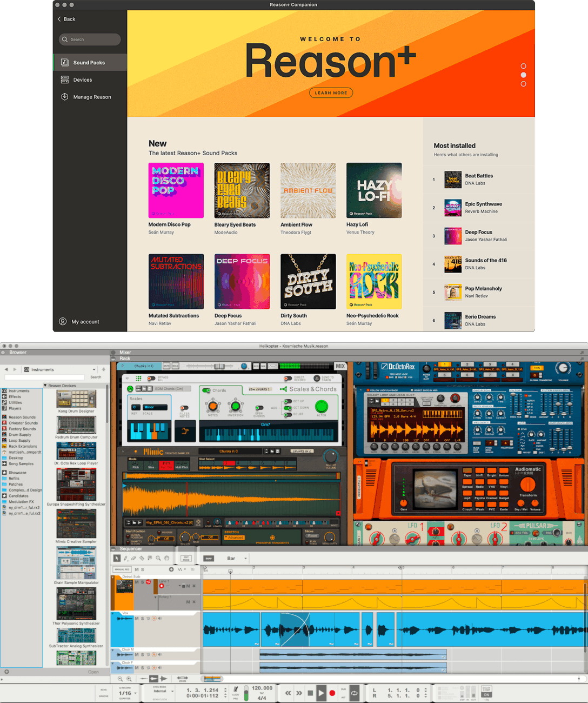Click the Add Track plus icon in Sequencer
Viewport: 588px width, 703px height.
pyautogui.click(x=171, y=569)
